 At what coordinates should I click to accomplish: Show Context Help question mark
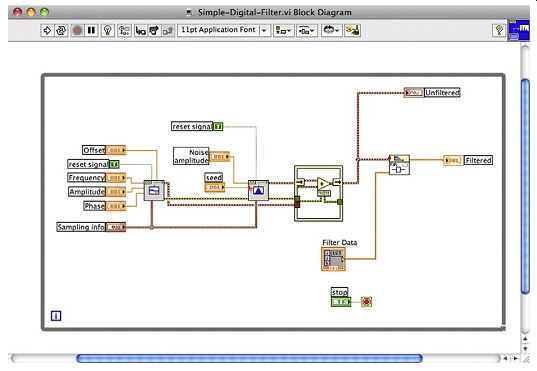499,30
